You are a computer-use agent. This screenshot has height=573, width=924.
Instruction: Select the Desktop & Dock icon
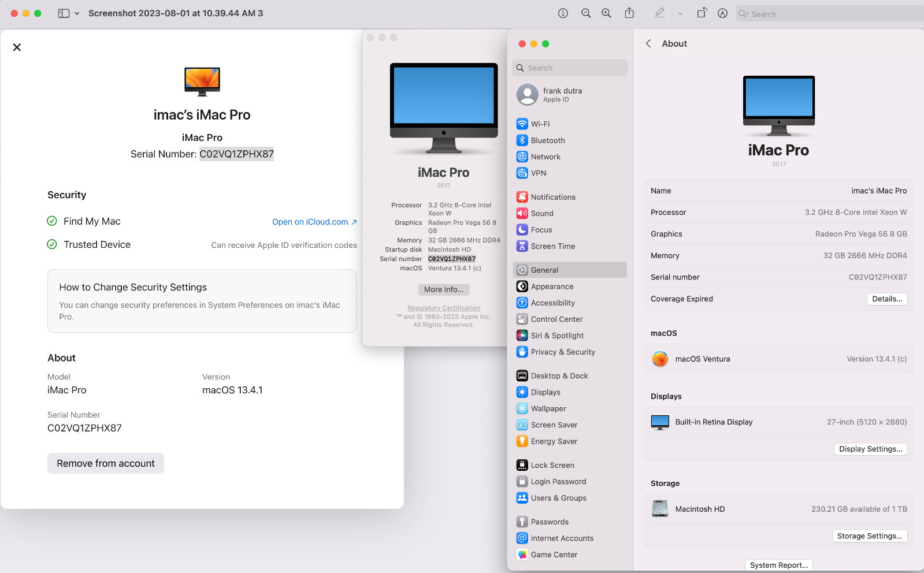(x=522, y=375)
